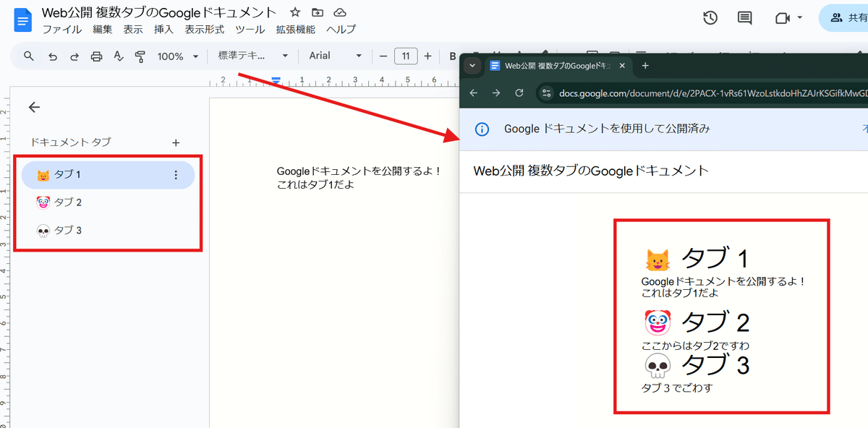Click the docs.google.com address bar URL
Viewport: 868px width, 428px height.
coord(713,93)
